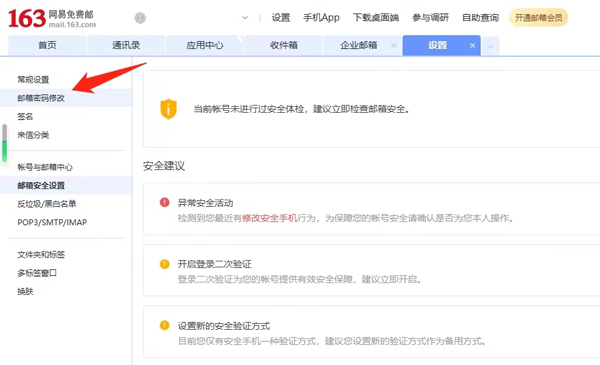600x365 pixels.
Task: Click red alert icon beside 异常安全活动
Action: tap(165, 202)
